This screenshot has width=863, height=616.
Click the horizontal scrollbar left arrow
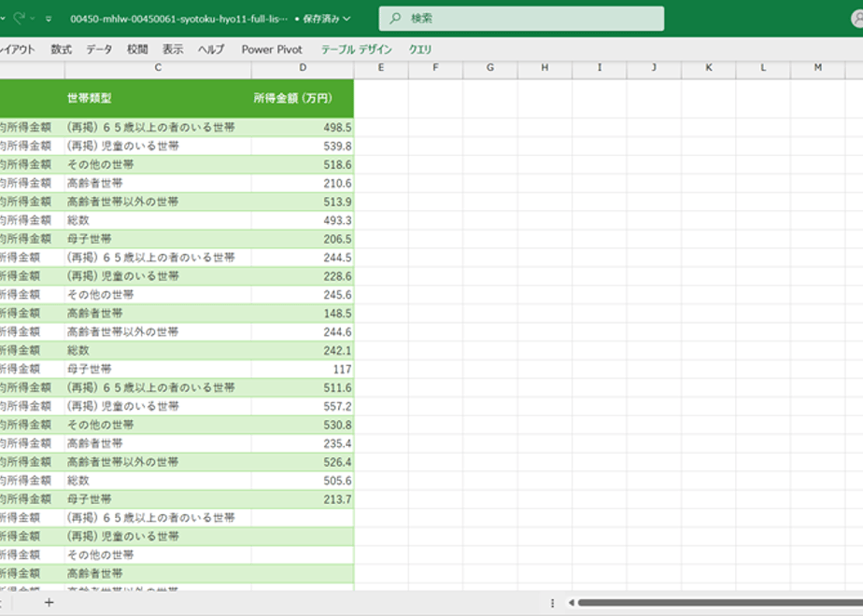click(571, 603)
